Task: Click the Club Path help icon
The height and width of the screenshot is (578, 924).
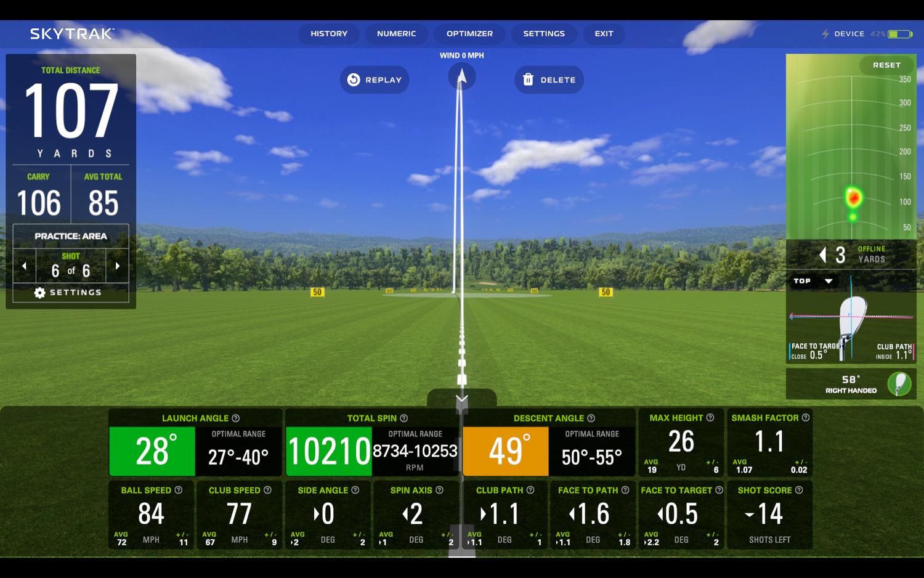Action: [530, 490]
